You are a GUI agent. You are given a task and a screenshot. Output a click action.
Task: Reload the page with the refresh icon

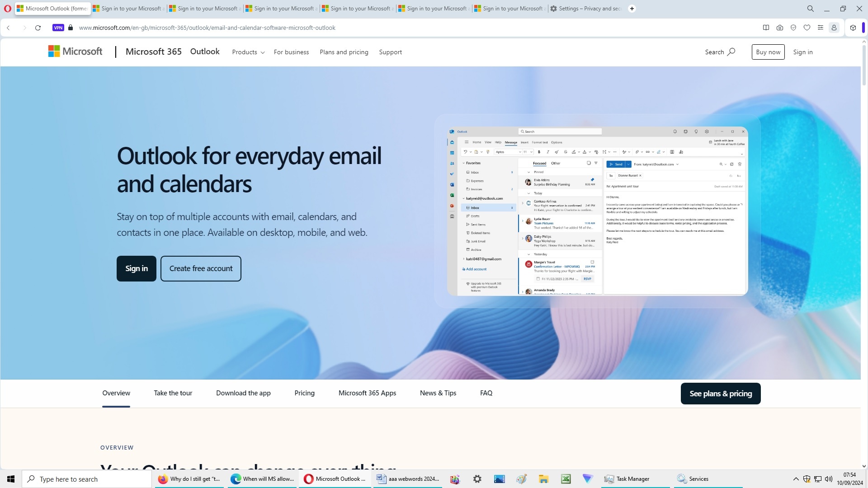38,28
